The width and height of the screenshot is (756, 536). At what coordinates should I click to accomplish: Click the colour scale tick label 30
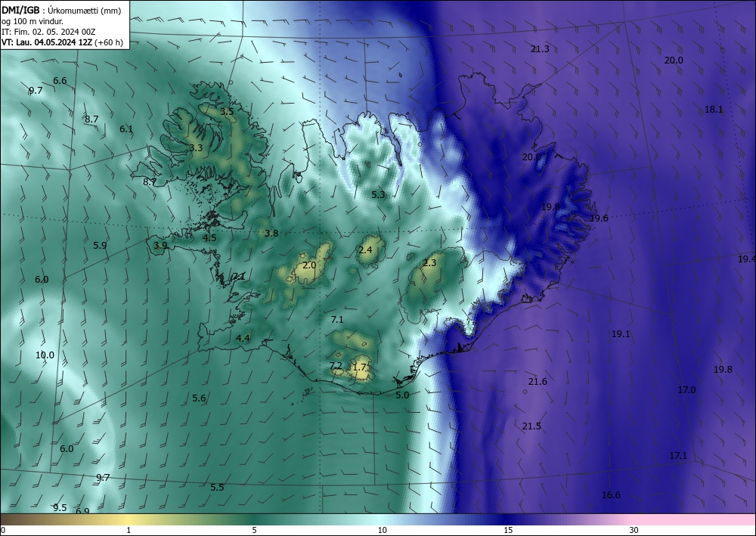(x=634, y=530)
